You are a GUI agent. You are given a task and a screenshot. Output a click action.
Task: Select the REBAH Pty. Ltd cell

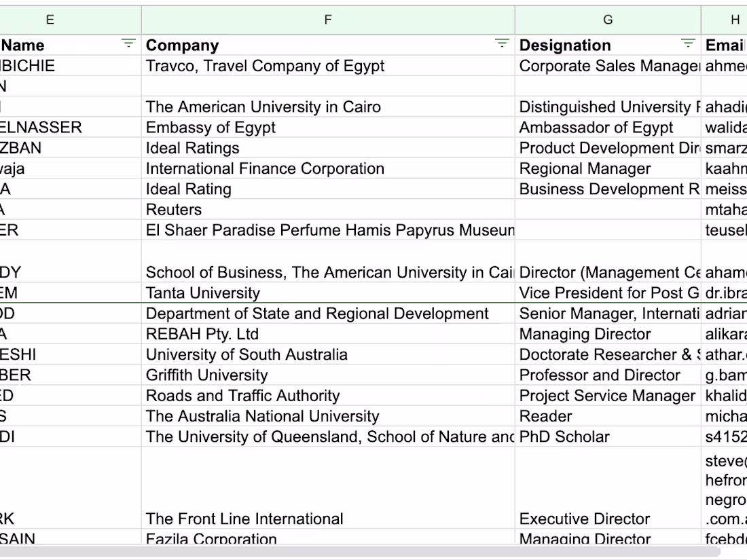coord(202,334)
